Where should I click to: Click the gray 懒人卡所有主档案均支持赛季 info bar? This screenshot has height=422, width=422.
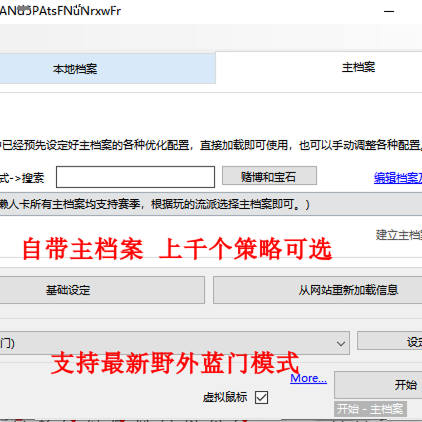[211, 204]
